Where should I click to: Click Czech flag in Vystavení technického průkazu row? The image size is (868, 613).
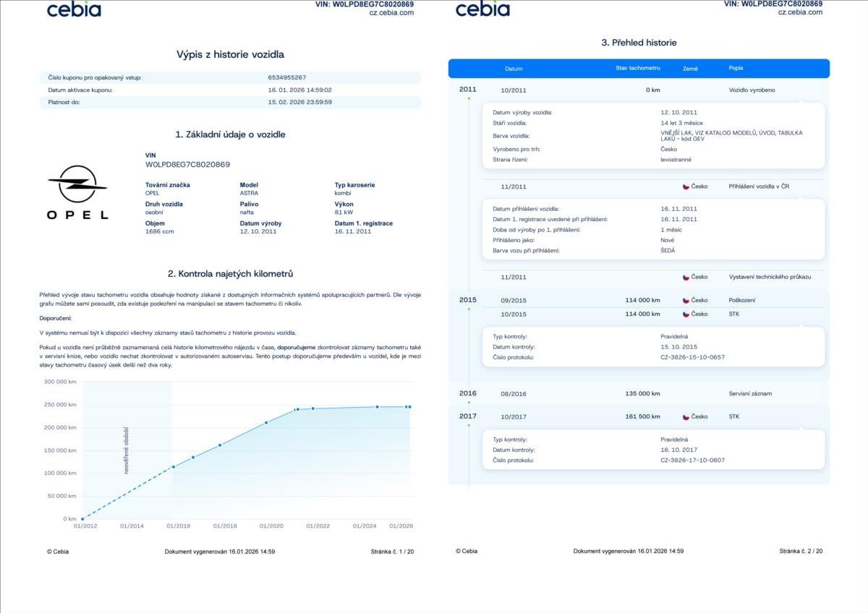click(x=686, y=277)
